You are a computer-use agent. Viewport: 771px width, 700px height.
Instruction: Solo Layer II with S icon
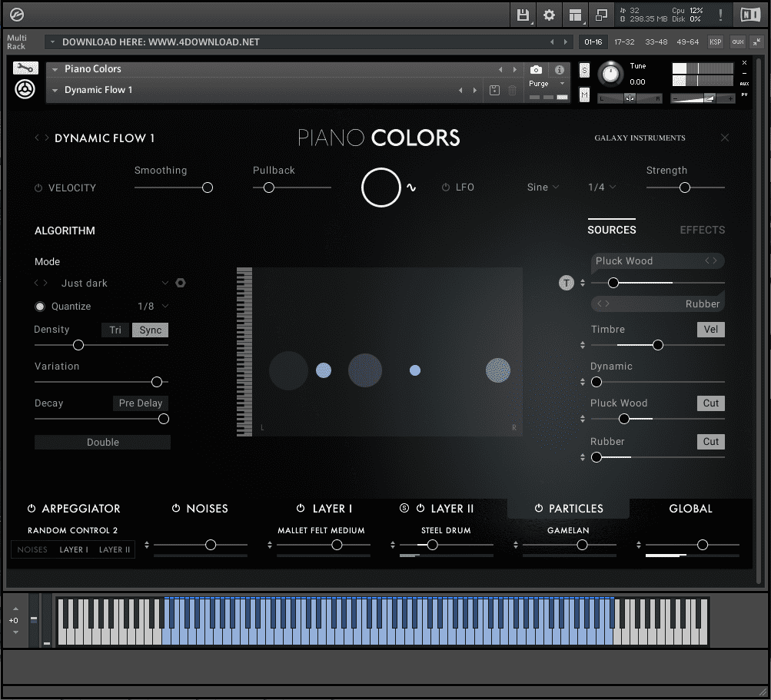[404, 508]
